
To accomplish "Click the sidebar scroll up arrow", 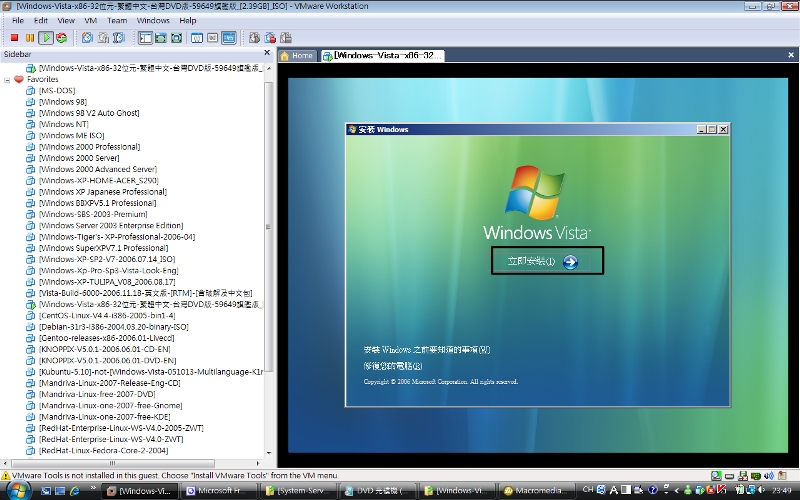I will [269, 68].
